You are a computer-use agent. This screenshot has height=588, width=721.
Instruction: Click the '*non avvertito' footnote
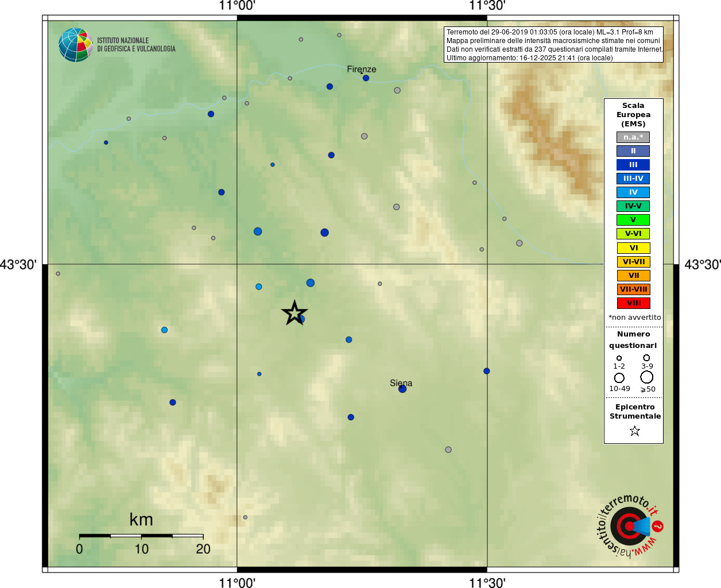634,318
